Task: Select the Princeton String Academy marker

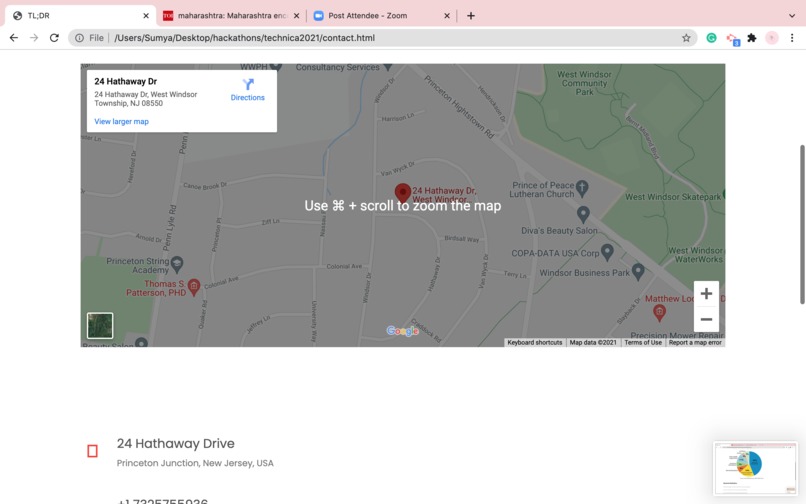Action: (x=177, y=264)
